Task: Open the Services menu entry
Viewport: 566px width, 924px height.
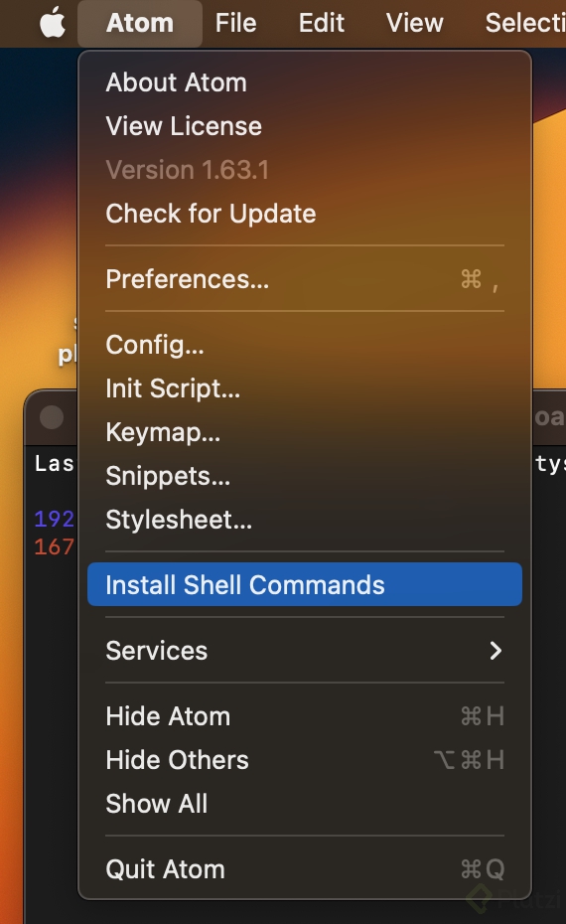Action: pyautogui.click(x=305, y=651)
